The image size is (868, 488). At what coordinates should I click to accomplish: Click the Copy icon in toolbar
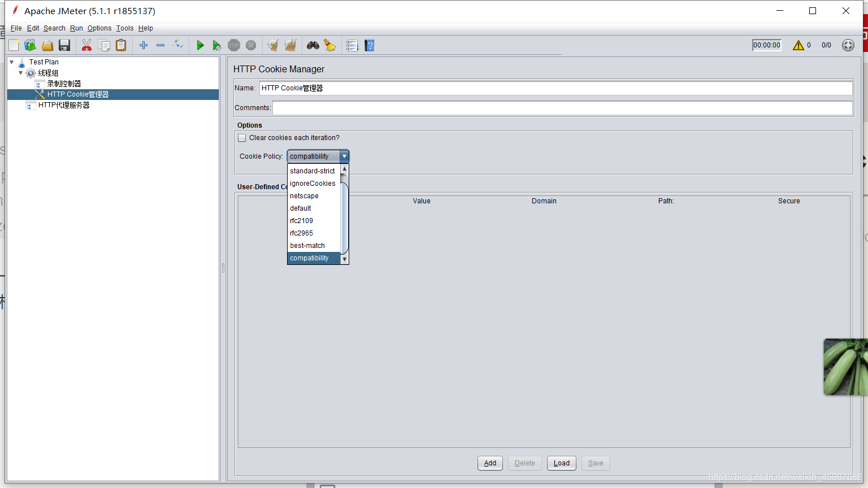pyautogui.click(x=104, y=45)
